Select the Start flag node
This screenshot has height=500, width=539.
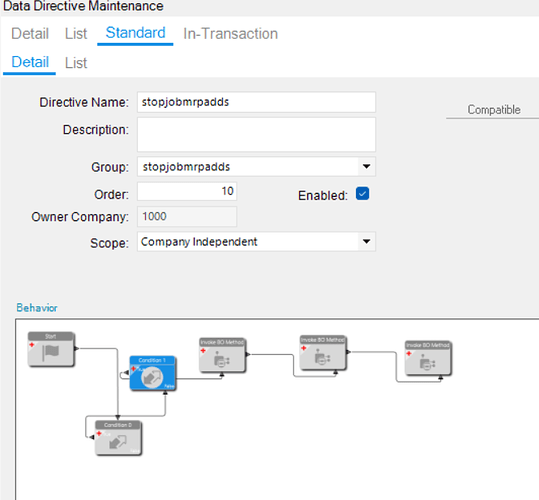[51, 349]
